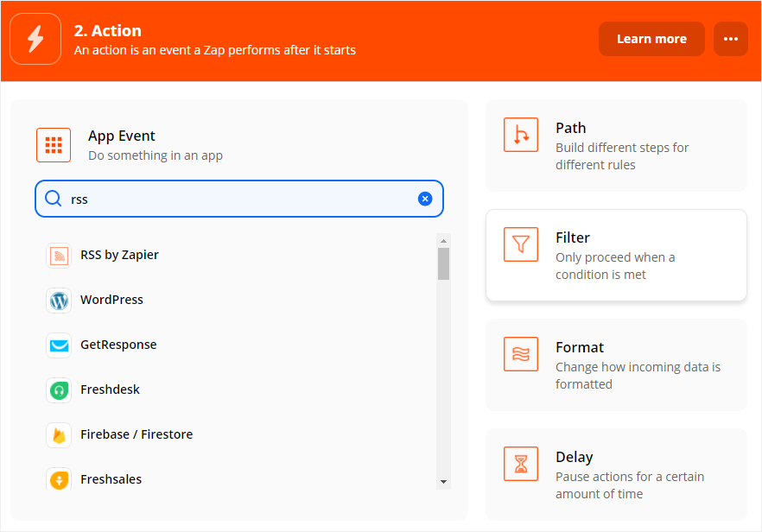Click the Path branching icon
Image resolution: width=762 pixels, height=532 pixels.
[x=520, y=135]
